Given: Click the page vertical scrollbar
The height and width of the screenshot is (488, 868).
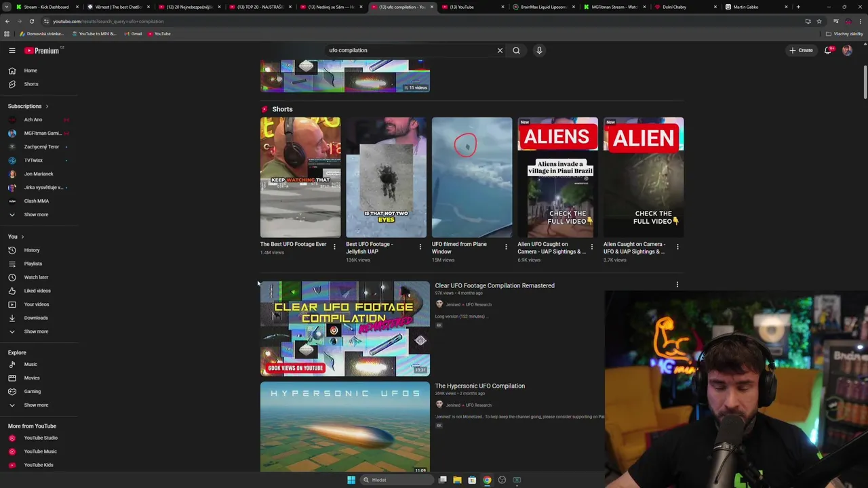Looking at the screenshot, I should coord(865,81).
